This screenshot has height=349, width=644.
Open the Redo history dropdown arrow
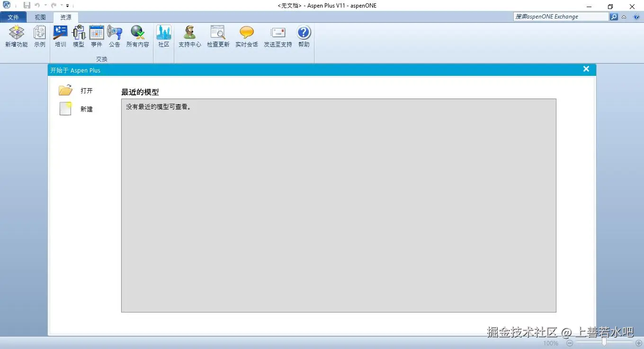coord(62,5)
